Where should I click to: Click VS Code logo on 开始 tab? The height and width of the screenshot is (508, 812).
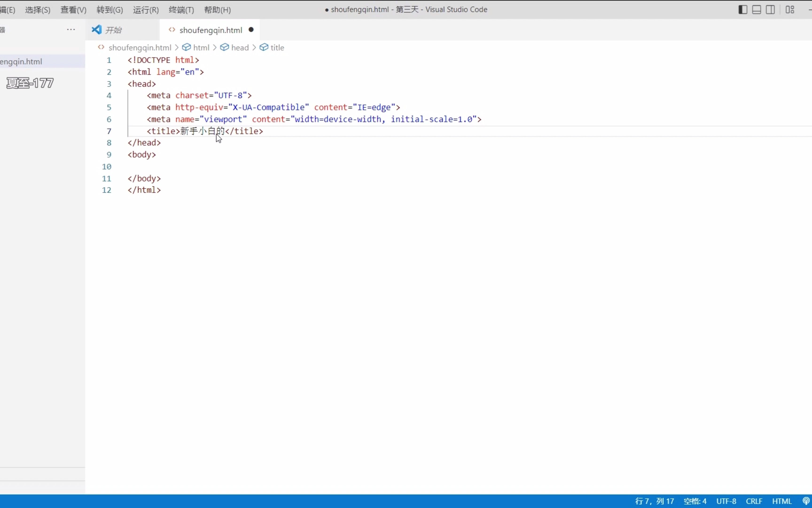click(x=97, y=30)
